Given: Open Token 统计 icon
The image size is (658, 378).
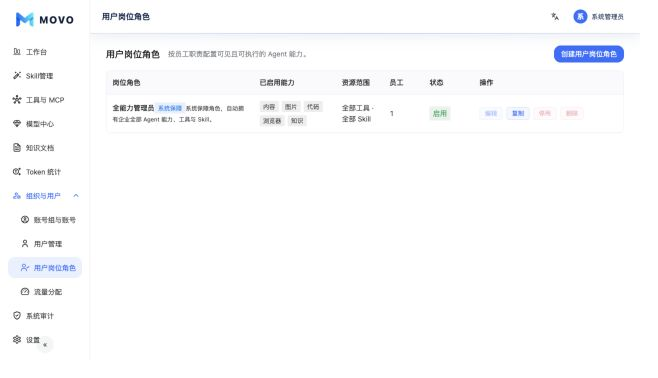Looking at the screenshot, I should [x=17, y=172].
